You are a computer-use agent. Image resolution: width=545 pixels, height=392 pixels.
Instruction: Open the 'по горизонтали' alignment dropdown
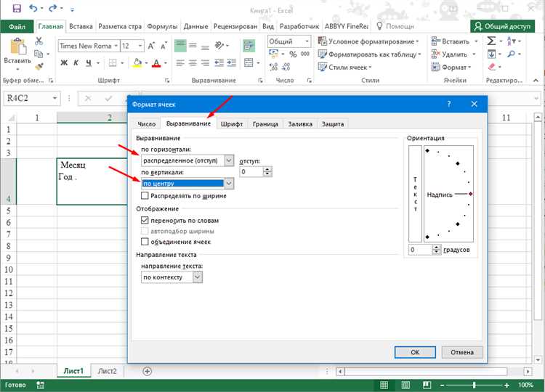230,160
